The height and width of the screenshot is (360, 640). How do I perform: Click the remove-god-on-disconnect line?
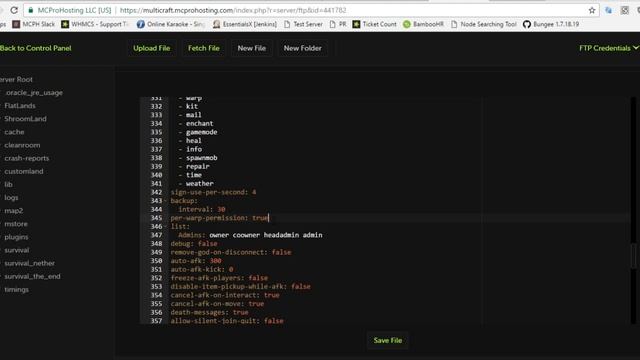[231, 252]
